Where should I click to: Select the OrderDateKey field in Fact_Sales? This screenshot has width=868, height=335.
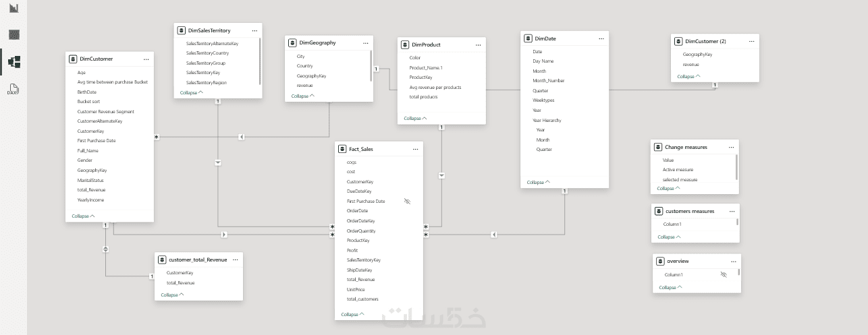pyautogui.click(x=360, y=221)
